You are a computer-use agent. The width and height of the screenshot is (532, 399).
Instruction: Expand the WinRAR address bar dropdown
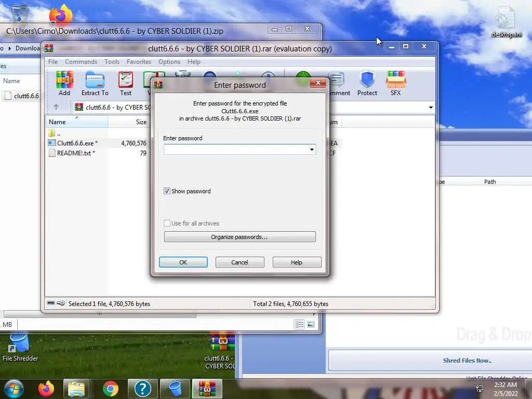click(x=431, y=108)
